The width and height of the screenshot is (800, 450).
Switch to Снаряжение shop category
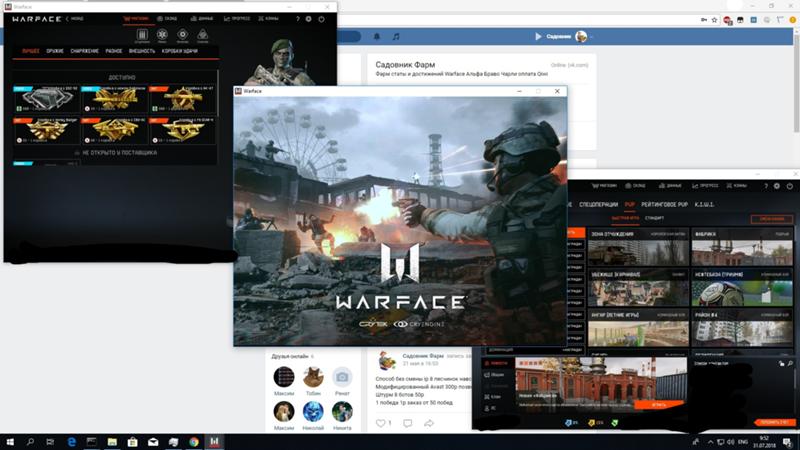pyautogui.click(x=85, y=51)
